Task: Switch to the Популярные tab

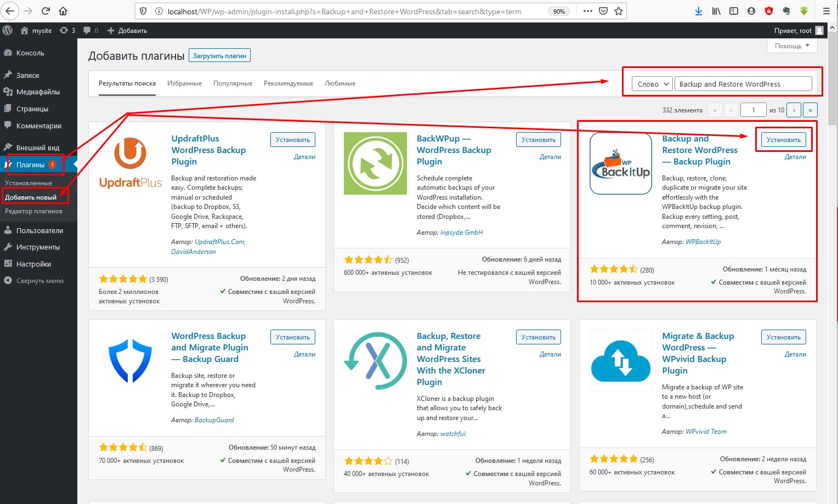Action: click(x=233, y=83)
